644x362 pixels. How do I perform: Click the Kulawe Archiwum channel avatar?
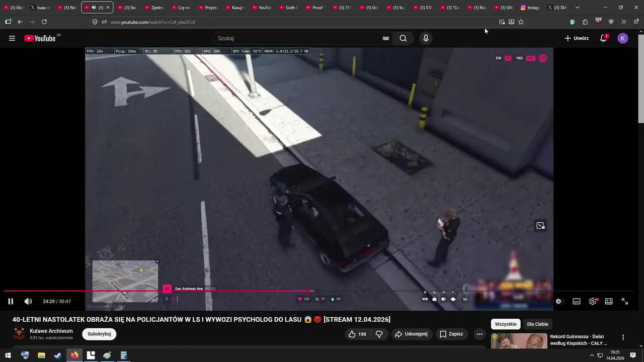pos(19,334)
